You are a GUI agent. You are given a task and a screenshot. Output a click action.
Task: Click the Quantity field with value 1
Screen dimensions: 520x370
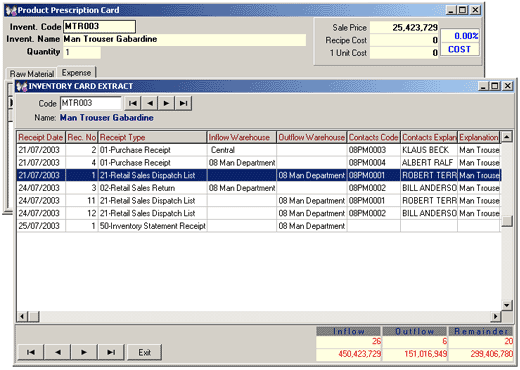coord(82,52)
